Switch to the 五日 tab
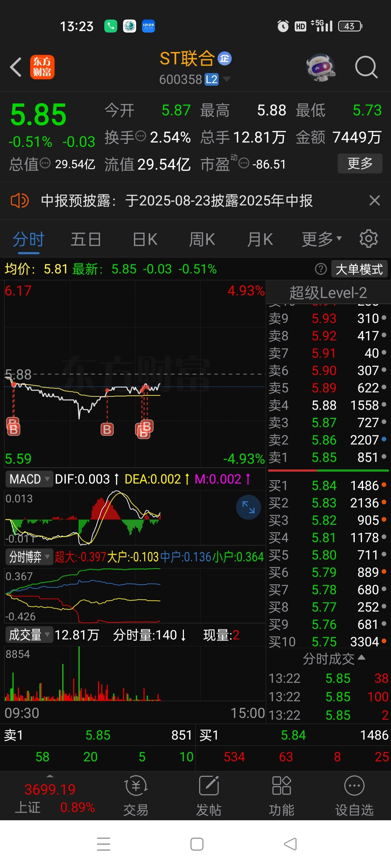Viewport: 391px width, 868px height. [86, 239]
